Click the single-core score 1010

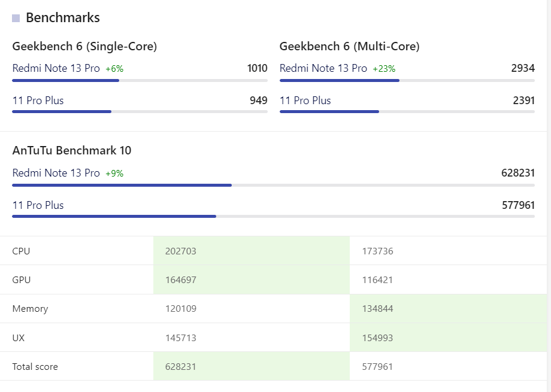pyautogui.click(x=257, y=68)
